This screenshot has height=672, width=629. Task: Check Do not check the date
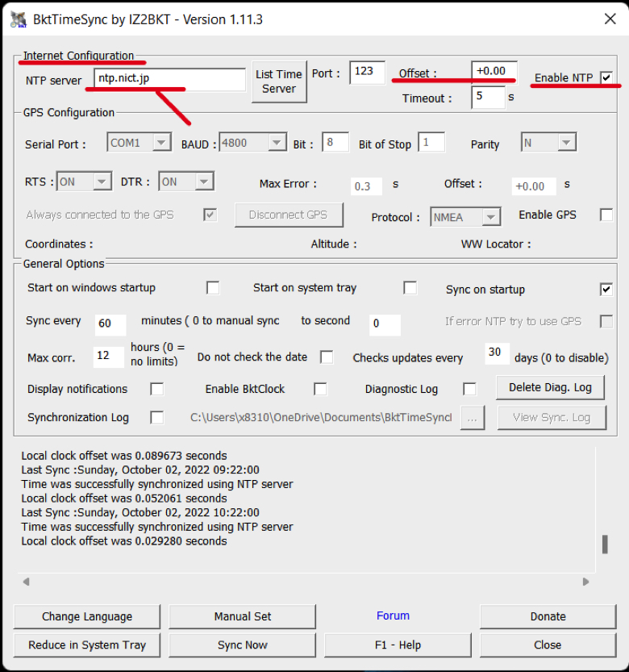[327, 357]
